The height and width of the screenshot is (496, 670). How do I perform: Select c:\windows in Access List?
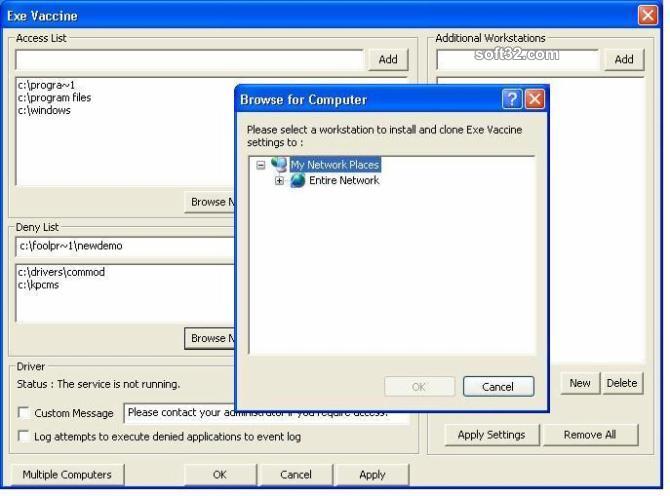[x=44, y=110]
